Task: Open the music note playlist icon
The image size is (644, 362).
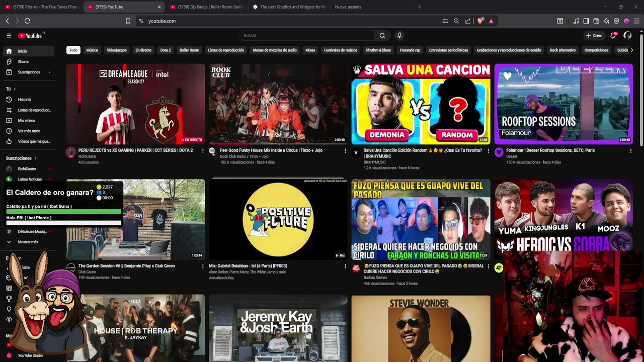Action: (576, 21)
